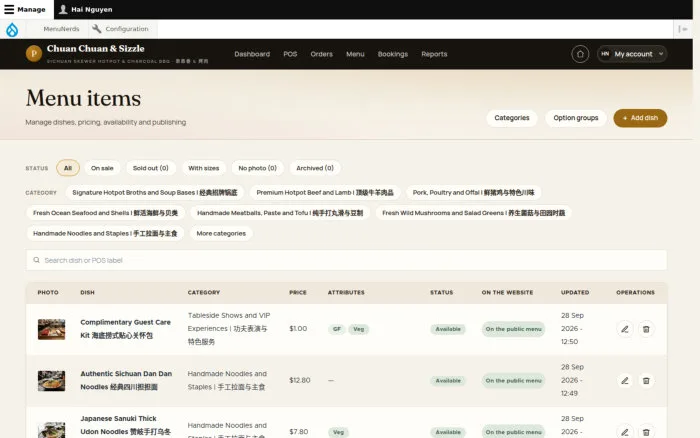Viewport: 700px width, 438px height.
Task: Expand More categories filter
Action: [221, 234]
